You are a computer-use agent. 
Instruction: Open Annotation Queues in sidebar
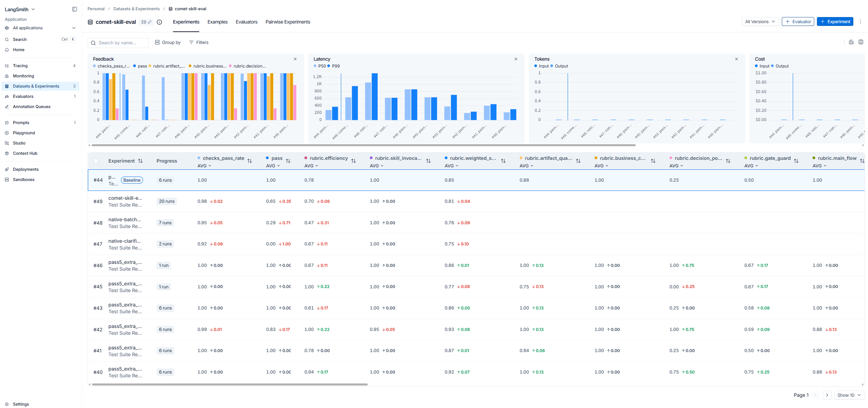click(x=40, y=107)
